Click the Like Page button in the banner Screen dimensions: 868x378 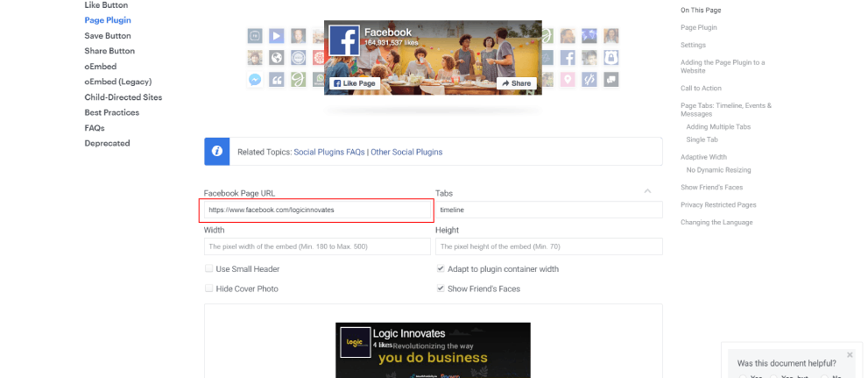355,83
